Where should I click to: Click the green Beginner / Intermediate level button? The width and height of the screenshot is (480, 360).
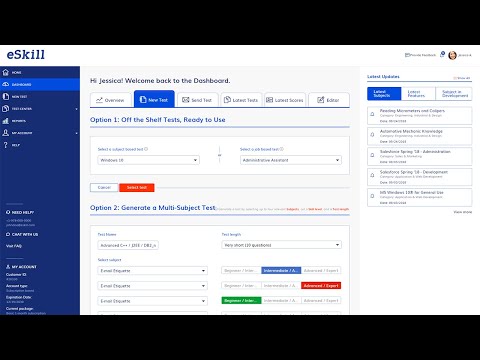pyautogui.click(x=241, y=301)
